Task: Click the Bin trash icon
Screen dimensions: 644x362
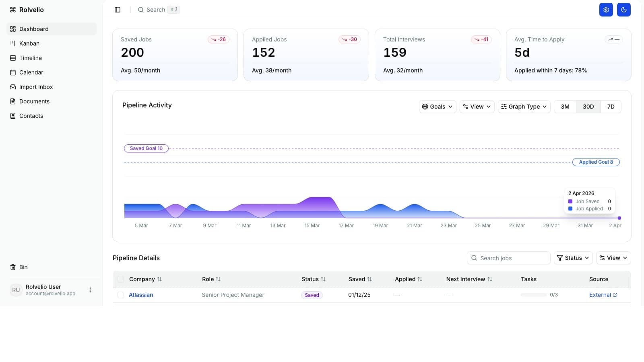Action: point(13,267)
